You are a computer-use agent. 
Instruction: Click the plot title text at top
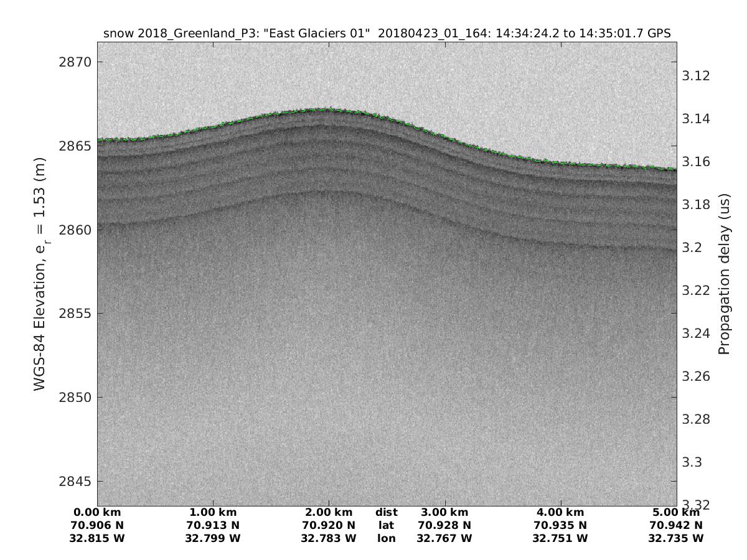coord(387,34)
